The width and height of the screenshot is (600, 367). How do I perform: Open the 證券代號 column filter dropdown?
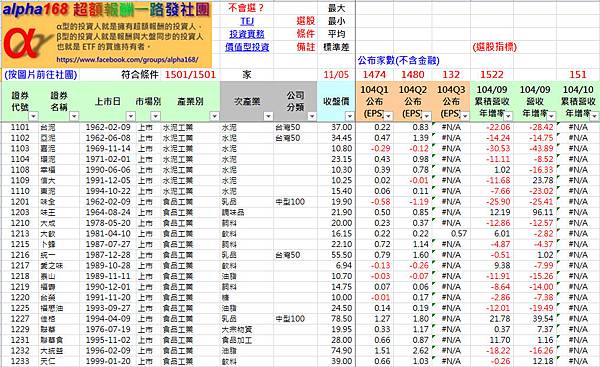coord(34,116)
